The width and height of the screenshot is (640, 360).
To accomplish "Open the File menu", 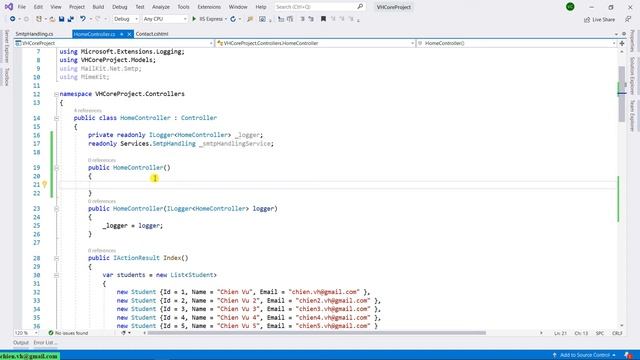I will (x=22, y=7).
